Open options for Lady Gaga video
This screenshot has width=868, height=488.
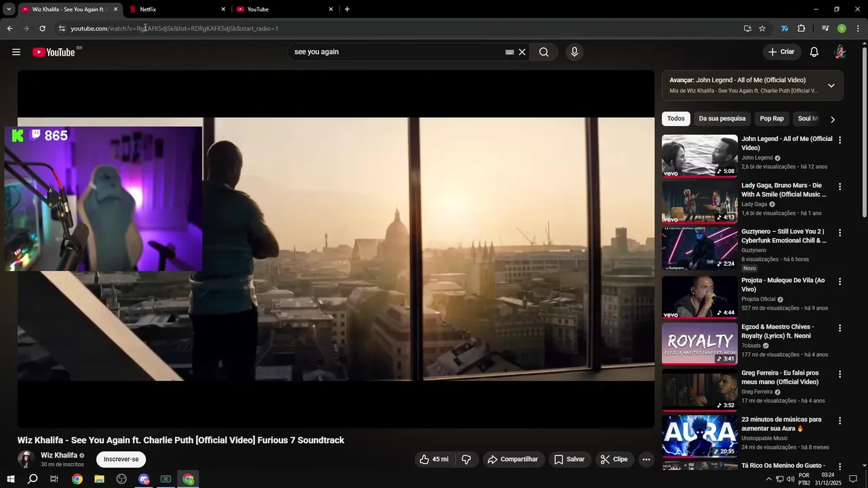tap(840, 186)
